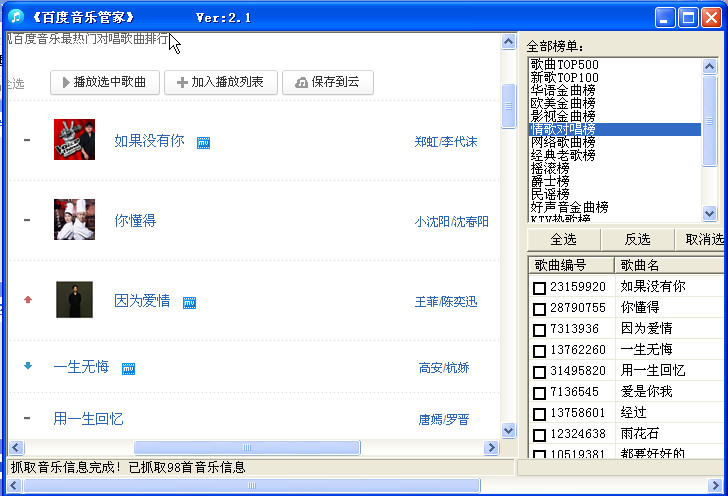The image size is (728, 496).
Task: Select 影视金曲榜 in the chart list
Action: pos(615,116)
